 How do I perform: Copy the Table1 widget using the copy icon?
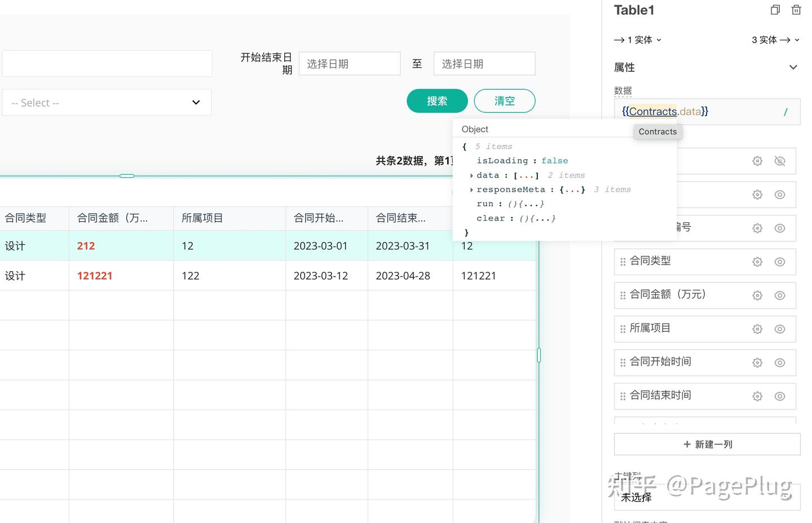775,10
